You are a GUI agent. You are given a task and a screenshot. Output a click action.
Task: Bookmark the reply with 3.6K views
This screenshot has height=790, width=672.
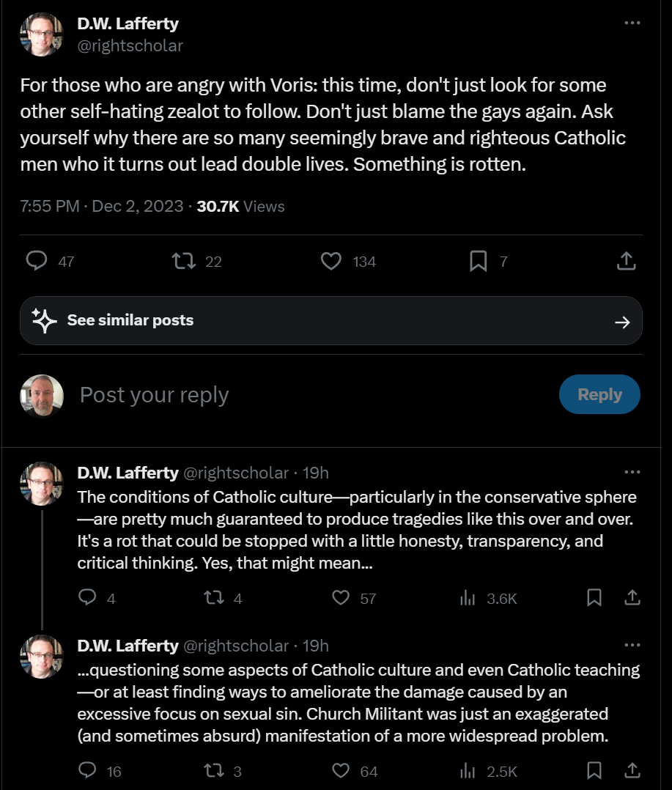[594, 598]
